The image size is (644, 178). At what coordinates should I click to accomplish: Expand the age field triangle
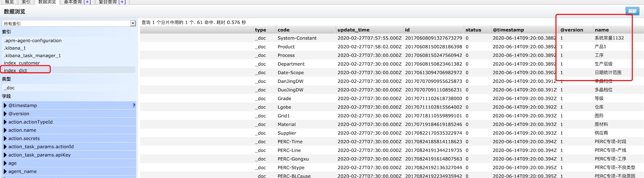[x=5, y=163]
